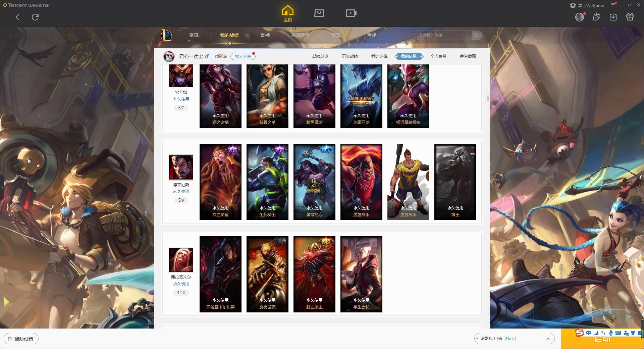Click the male gender symbol next to name
This screenshot has width=644, height=349.
pyautogui.click(x=207, y=56)
